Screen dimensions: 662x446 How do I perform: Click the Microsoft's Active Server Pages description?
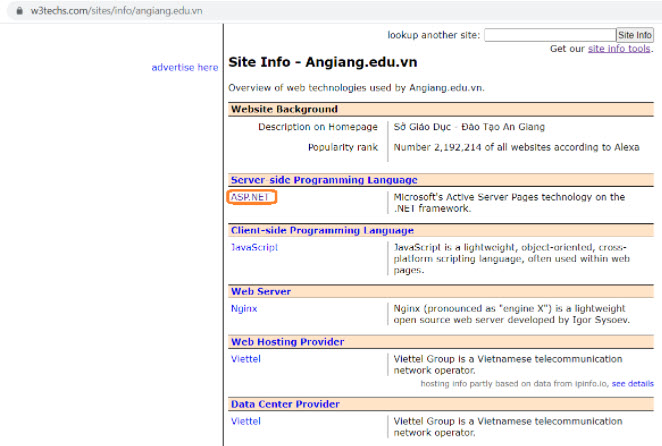click(x=509, y=203)
